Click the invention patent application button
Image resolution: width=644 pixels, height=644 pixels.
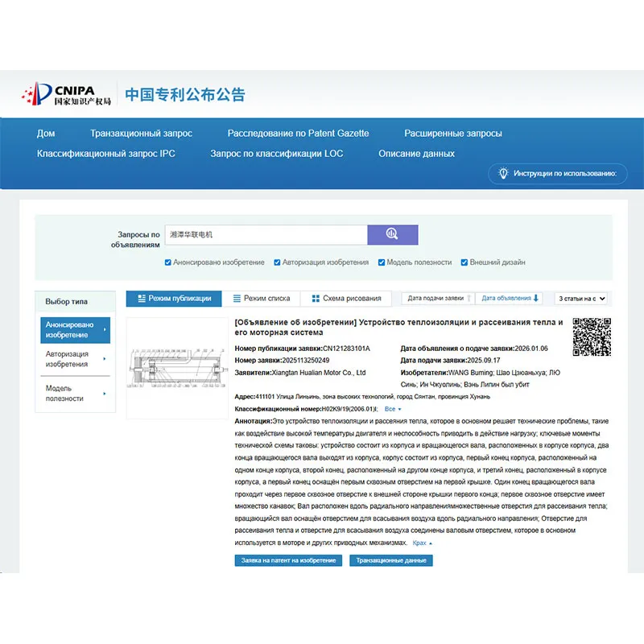(287, 560)
